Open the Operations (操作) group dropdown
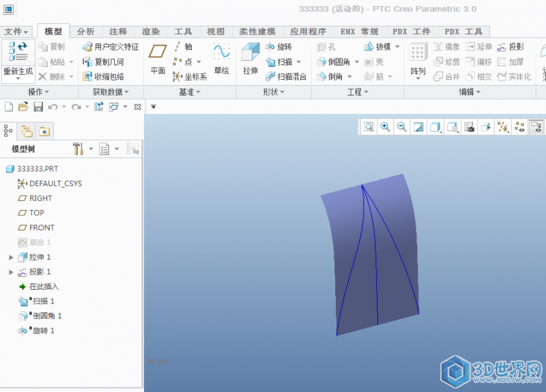The image size is (546, 392). [38, 92]
